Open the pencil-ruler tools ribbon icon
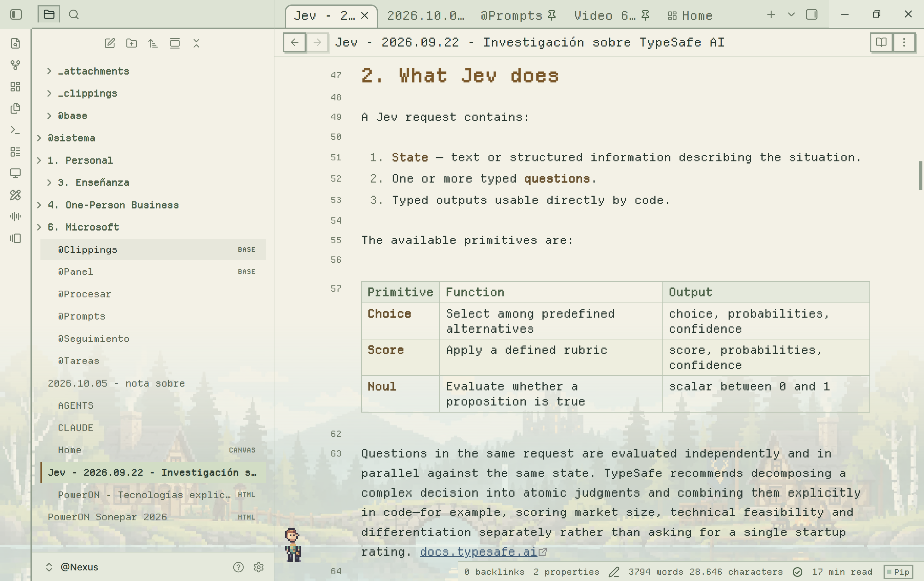Image resolution: width=924 pixels, height=581 pixels. (15, 195)
